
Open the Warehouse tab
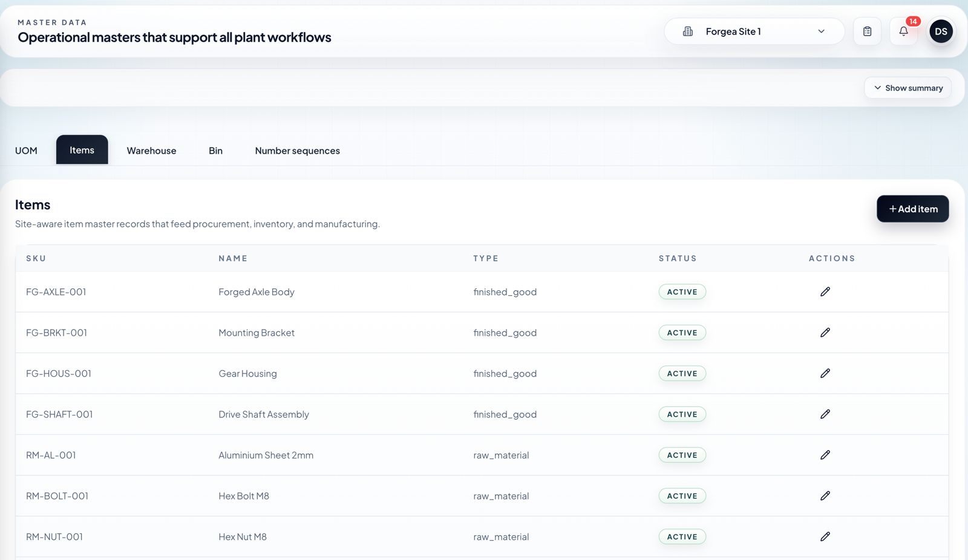tap(151, 151)
